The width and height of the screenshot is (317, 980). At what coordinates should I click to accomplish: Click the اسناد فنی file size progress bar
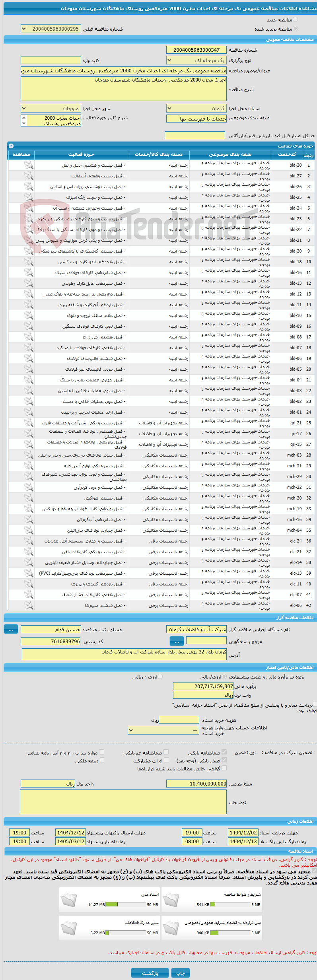[x=126, y=904]
